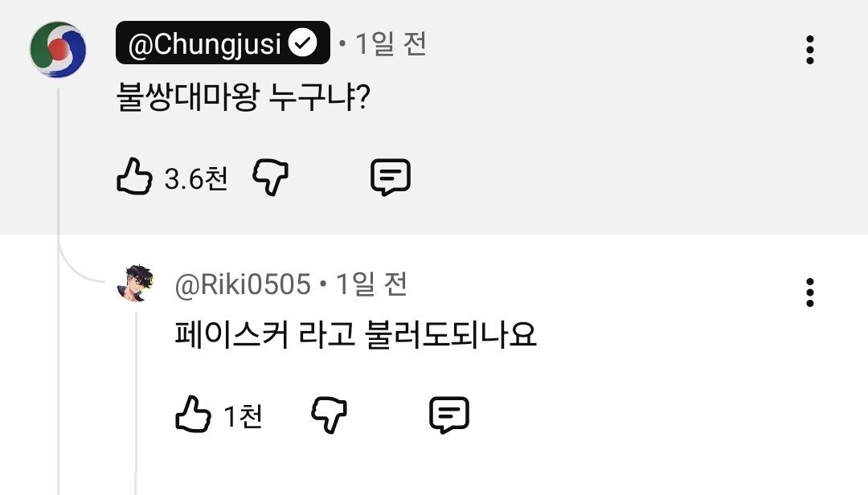This screenshot has width=868, height=495.
Task: Click "1일 전" timestamp on @Riki0505 reply
Action: [371, 284]
